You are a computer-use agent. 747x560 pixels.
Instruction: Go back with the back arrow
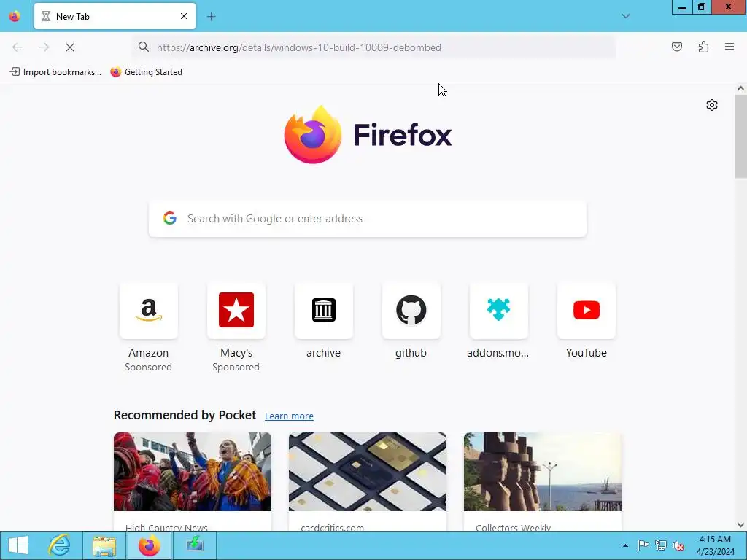(x=18, y=47)
